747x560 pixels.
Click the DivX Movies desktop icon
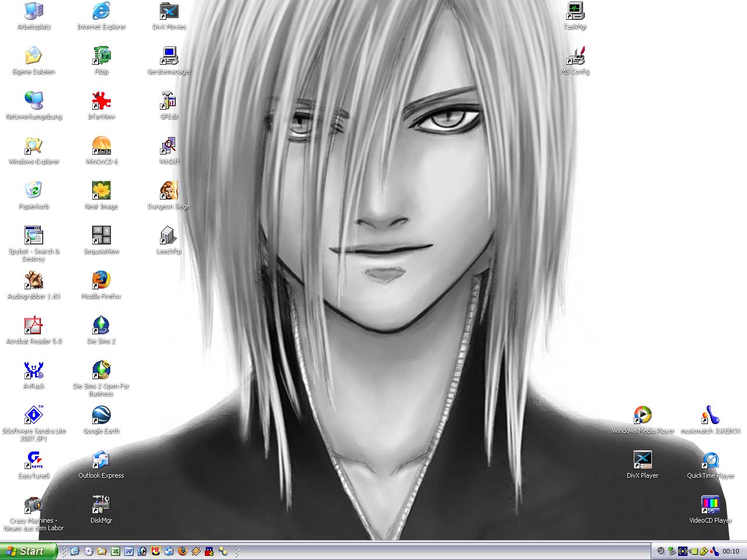(x=169, y=16)
